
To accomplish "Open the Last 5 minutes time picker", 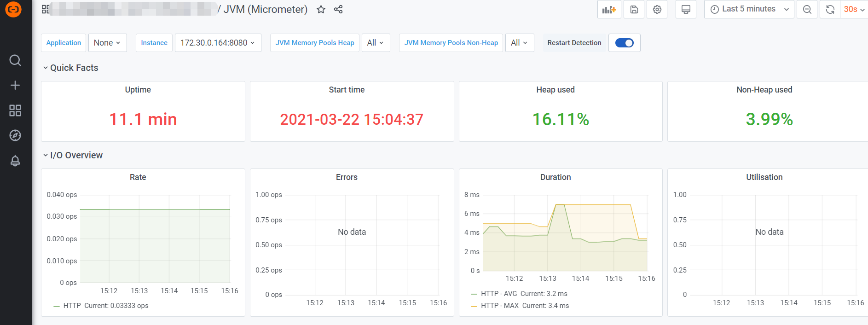I will point(748,9).
